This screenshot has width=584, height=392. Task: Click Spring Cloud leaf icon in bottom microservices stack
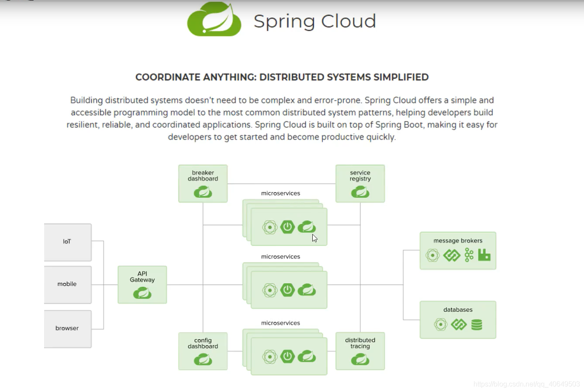point(307,356)
